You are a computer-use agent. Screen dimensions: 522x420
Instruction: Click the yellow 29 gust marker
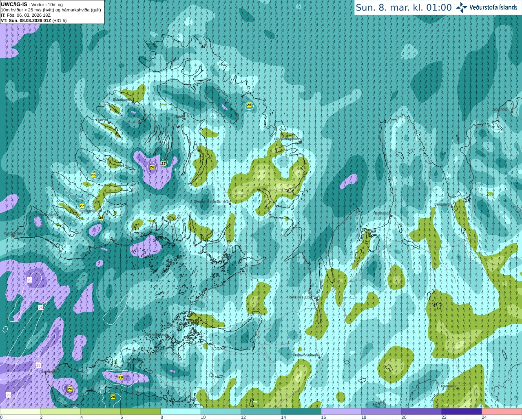pyautogui.click(x=121, y=377)
